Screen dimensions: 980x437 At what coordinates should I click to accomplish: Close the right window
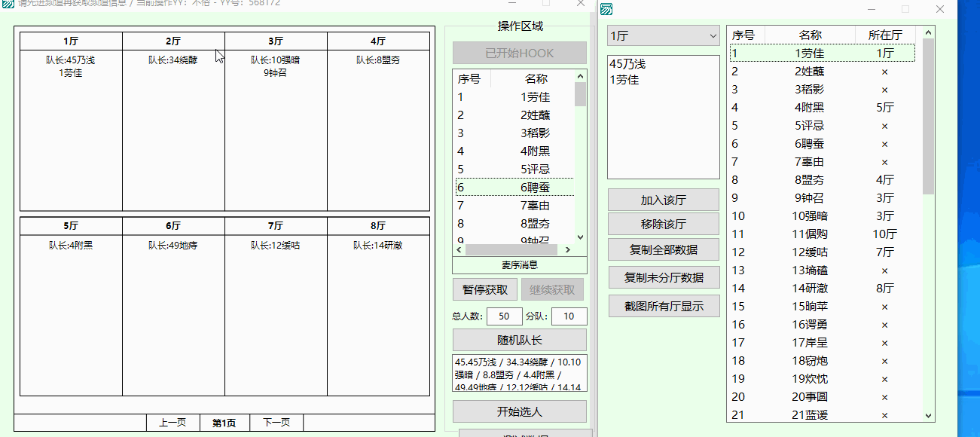[940, 9]
